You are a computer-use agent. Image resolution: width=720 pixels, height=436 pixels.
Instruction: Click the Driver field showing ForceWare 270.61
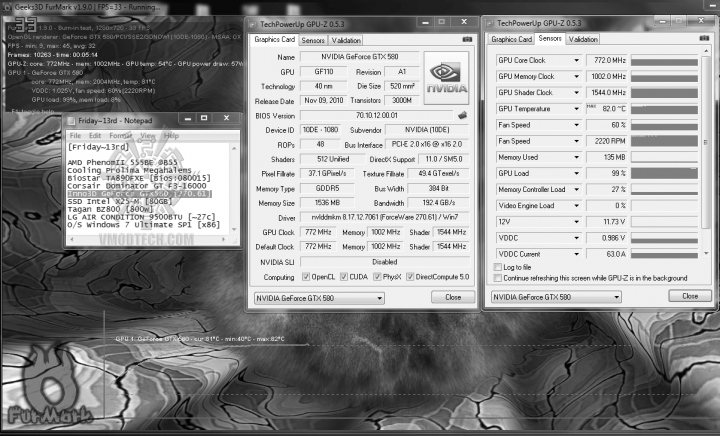tap(384, 218)
